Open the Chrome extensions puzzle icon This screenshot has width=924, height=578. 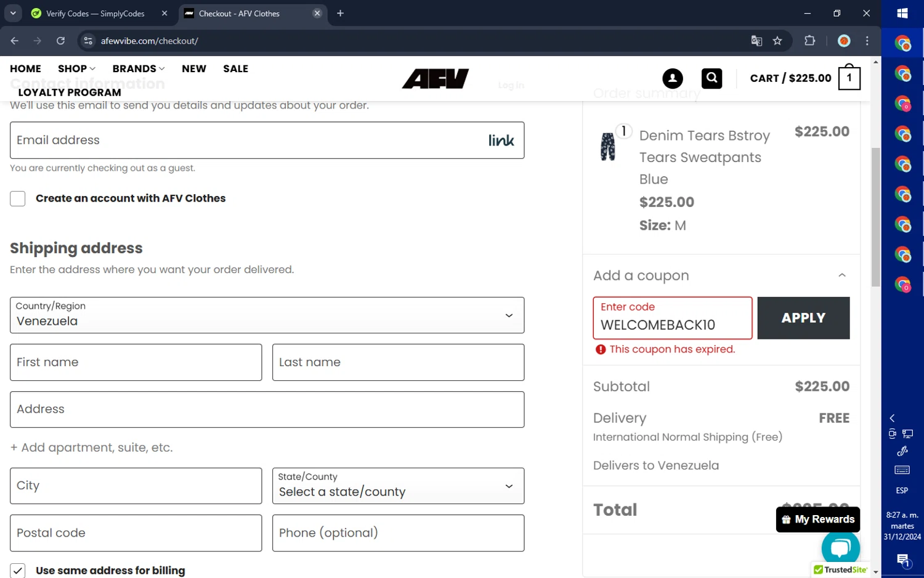(809, 41)
